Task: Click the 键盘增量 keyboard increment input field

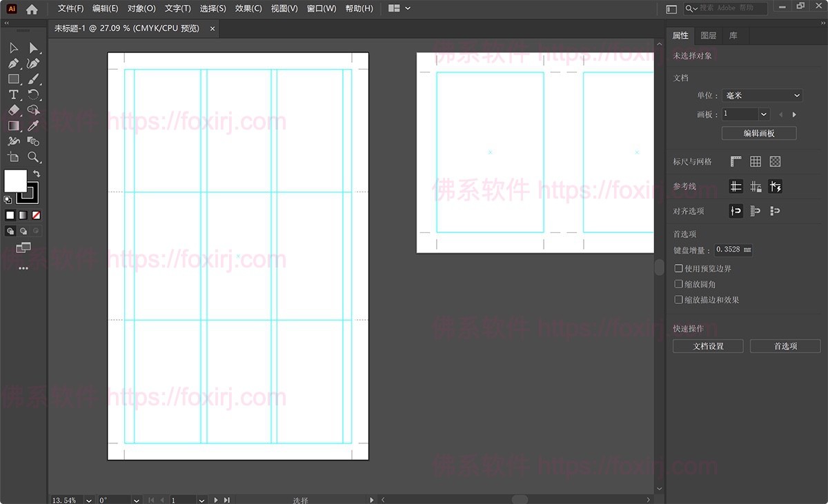Action: coord(731,250)
